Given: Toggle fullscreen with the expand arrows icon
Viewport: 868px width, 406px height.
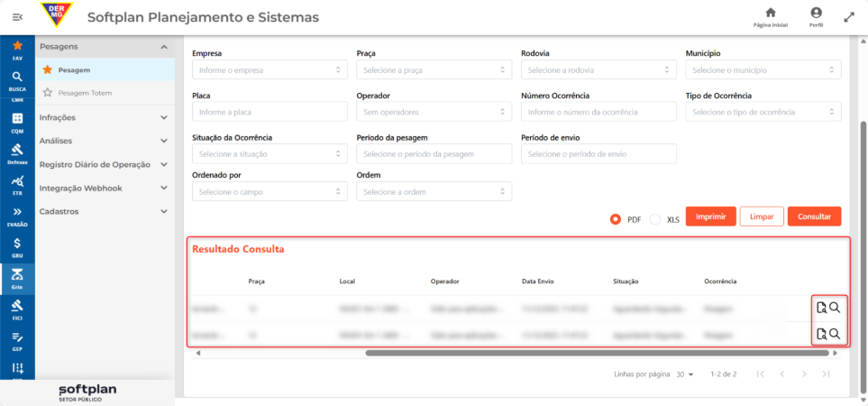Looking at the screenshot, I should point(849,17).
